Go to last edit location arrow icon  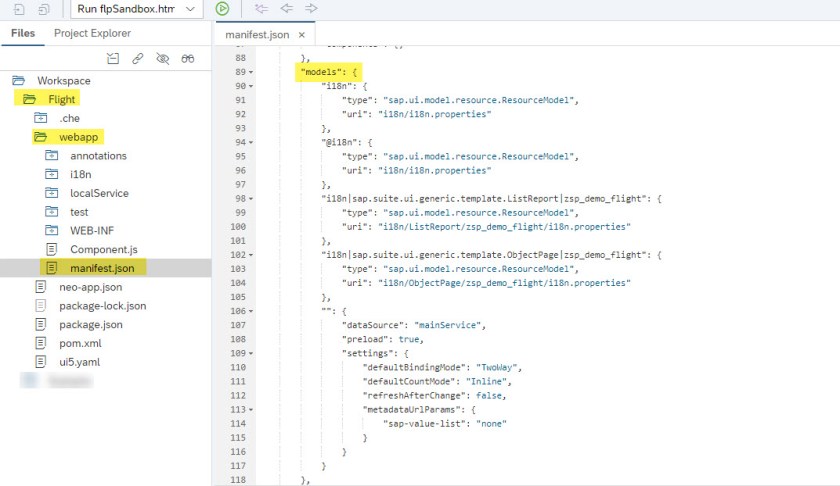[x=261, y=9]
